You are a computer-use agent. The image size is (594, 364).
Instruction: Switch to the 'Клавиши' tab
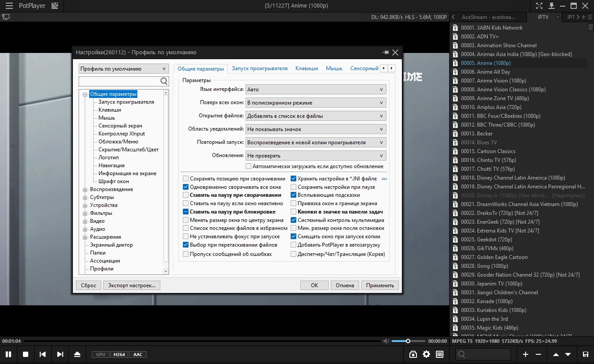click(306, 68)
